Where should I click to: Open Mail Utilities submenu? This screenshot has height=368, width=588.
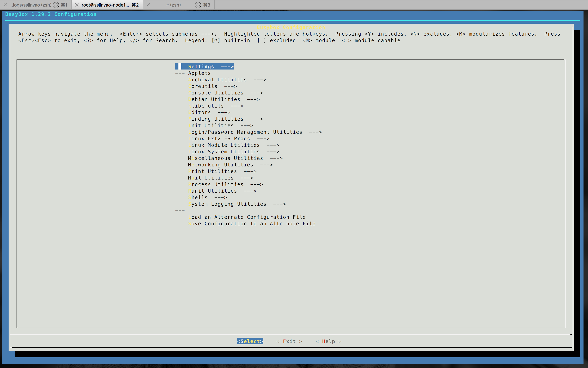point(221,178)
